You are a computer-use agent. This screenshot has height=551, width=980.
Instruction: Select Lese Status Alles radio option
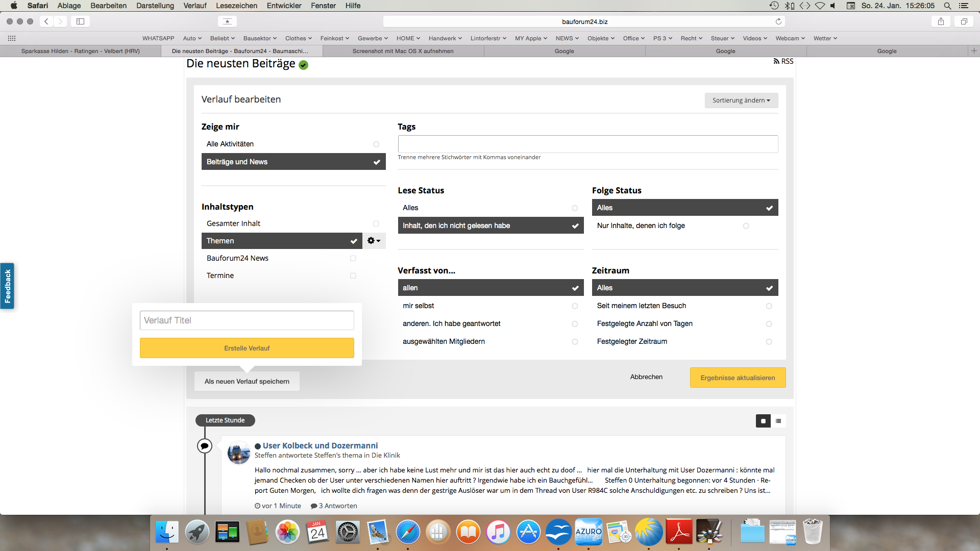(x=491, y=208)
